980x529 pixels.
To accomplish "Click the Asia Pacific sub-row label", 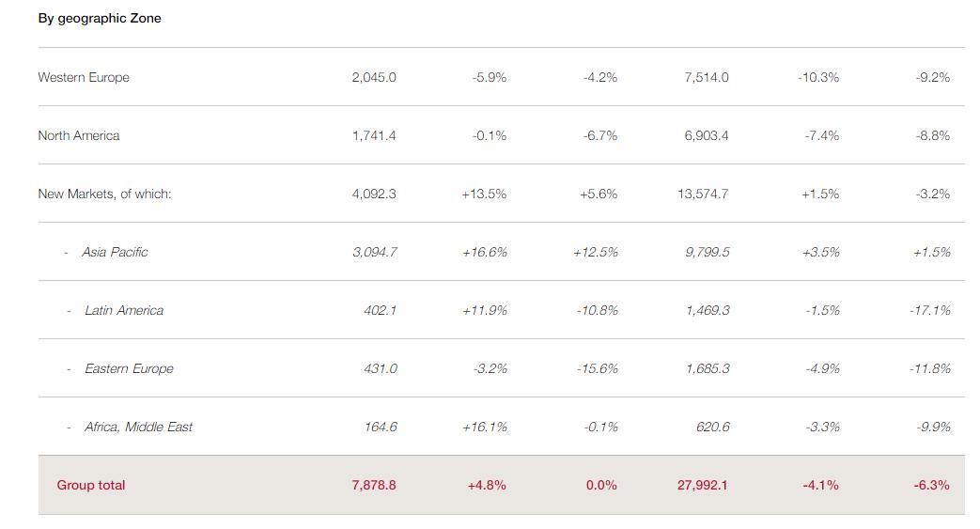I will pos(115,252).
